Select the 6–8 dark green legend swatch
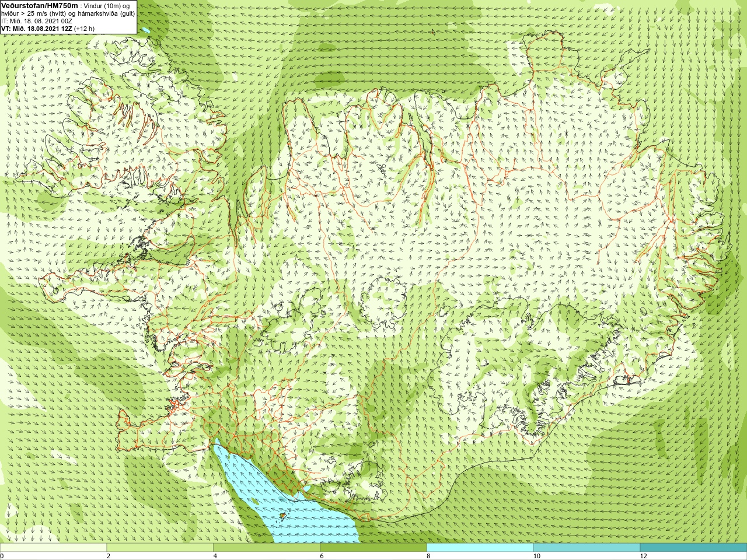Image resolution: width=747 pixels, height=560 pixels. click(373, 548)
